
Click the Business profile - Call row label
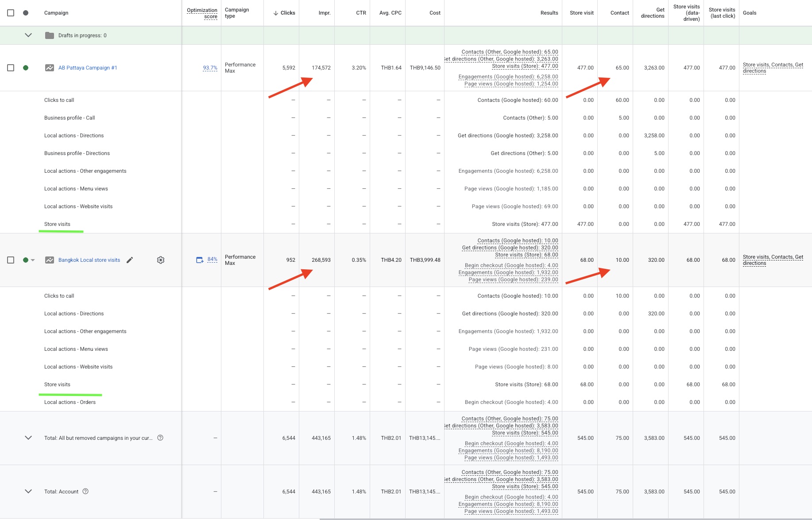70,118
